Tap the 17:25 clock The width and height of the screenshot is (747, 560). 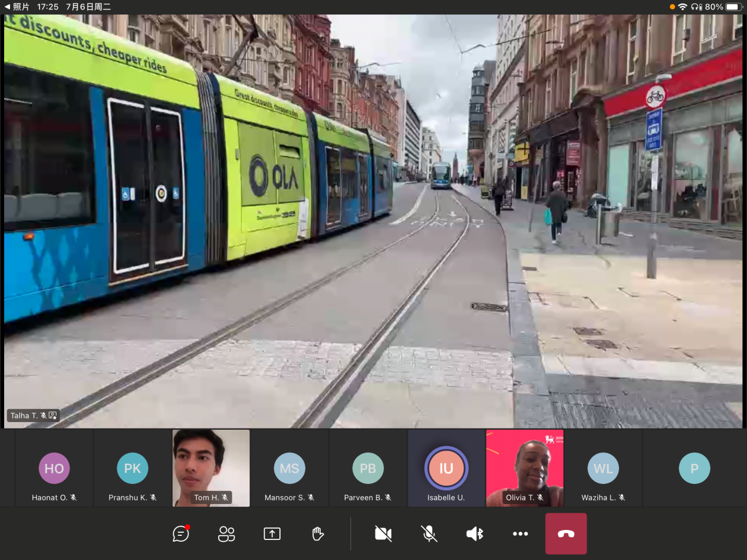click(x=48, y=7)
